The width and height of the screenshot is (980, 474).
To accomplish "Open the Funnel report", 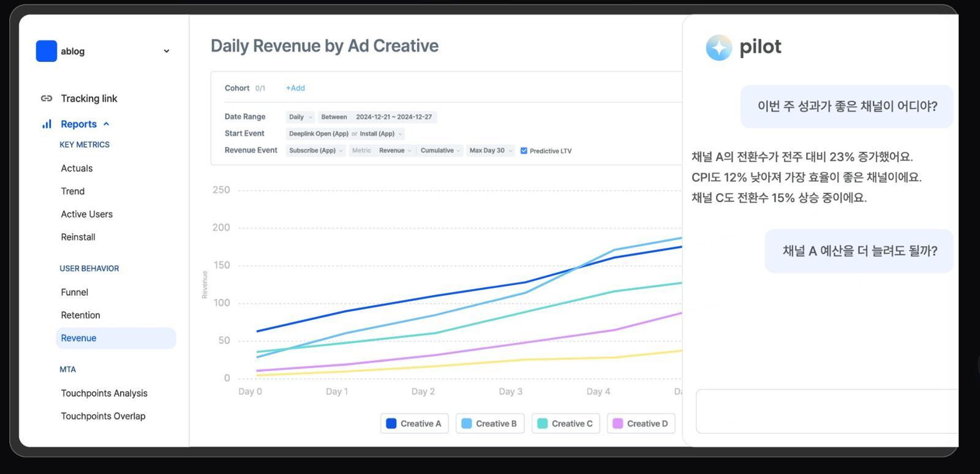I will click(x=75, y=292).
